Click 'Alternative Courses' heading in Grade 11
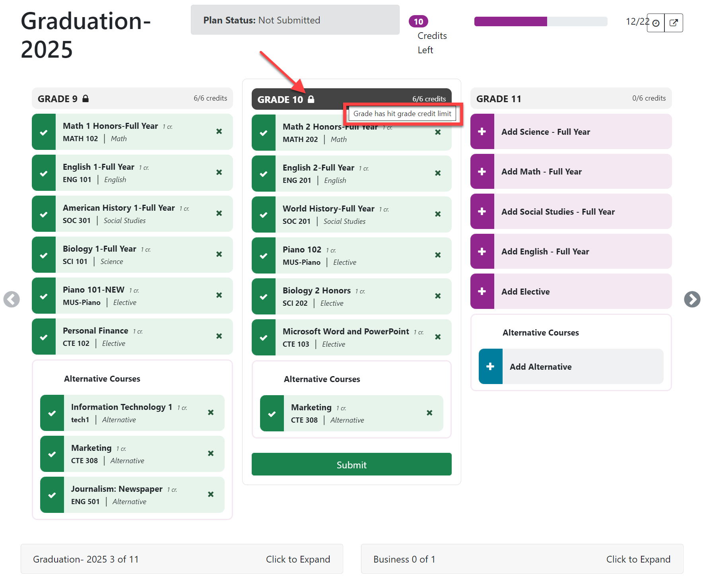The image size is (703, 588). tap(540, 332)
